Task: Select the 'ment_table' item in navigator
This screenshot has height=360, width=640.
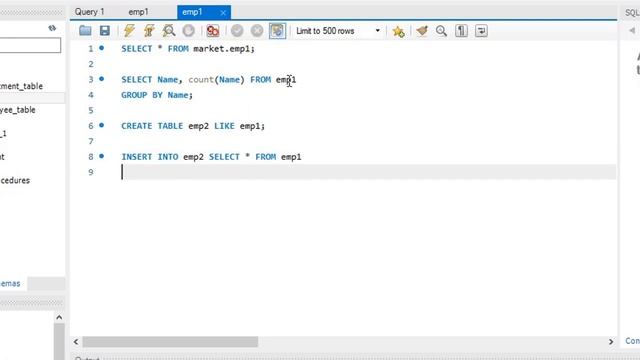Action: (21, 86)
